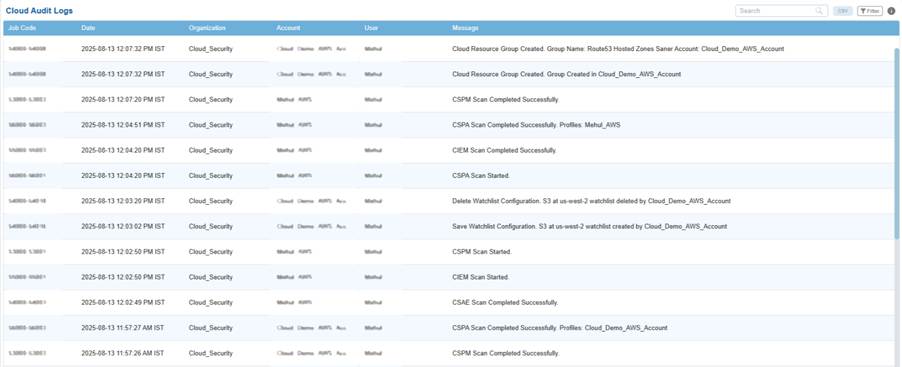Viewport: 902px width, 367px height.
Task: Click date 2025-08-13 12:03:02 PM IST
Action: [x=123, y=226]
